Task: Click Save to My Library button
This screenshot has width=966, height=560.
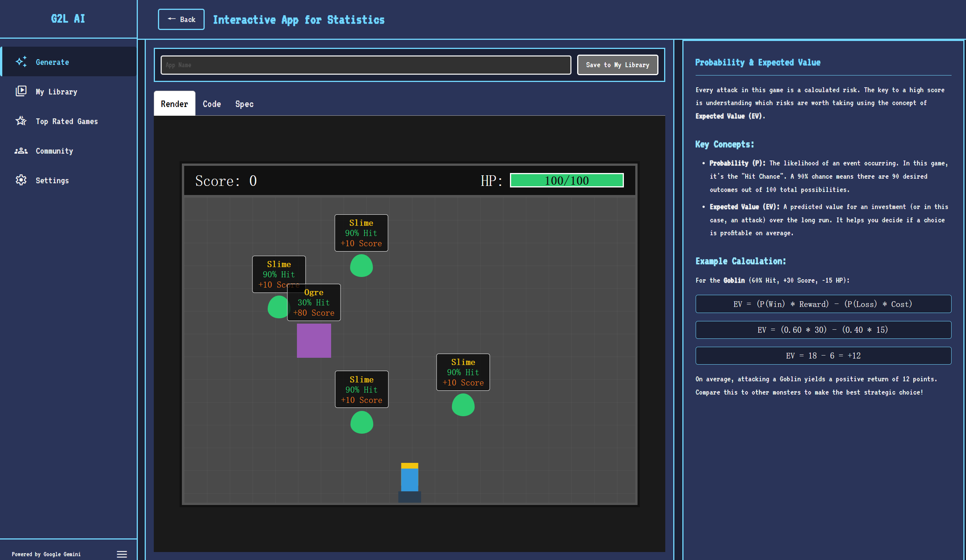Action: click(617, 65)
